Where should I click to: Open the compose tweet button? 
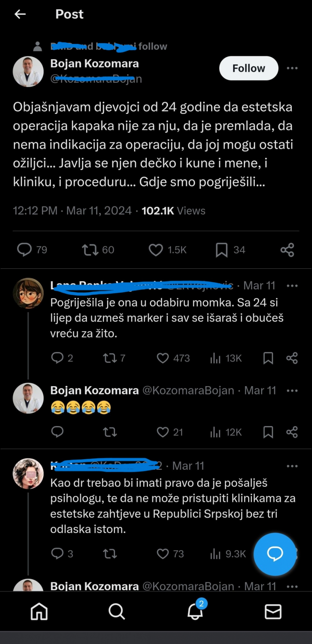click(275, 554)
